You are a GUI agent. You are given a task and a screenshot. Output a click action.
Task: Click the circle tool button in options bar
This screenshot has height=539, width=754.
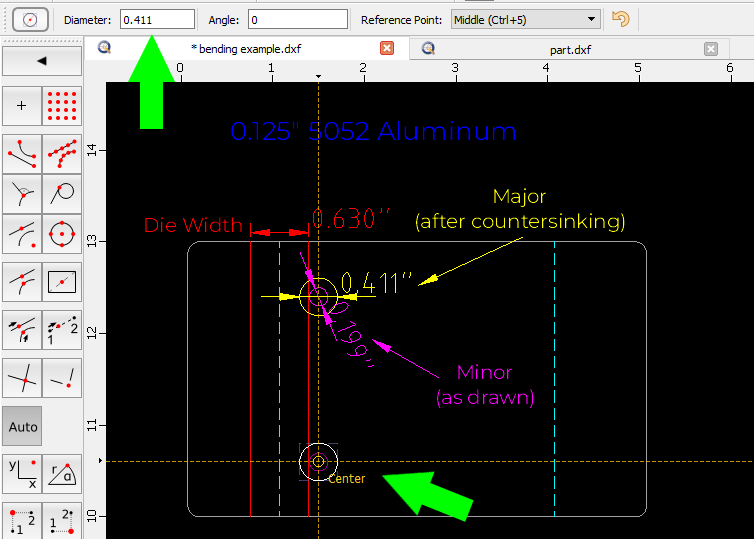30,19
